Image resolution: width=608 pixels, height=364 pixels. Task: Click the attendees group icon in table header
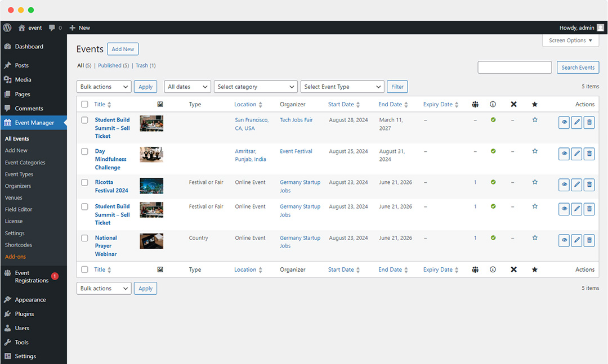click(x=475, y=105)
